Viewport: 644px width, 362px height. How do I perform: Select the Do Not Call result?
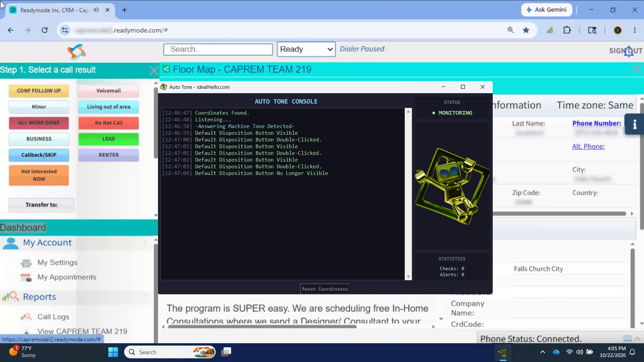tap(109, 123)
